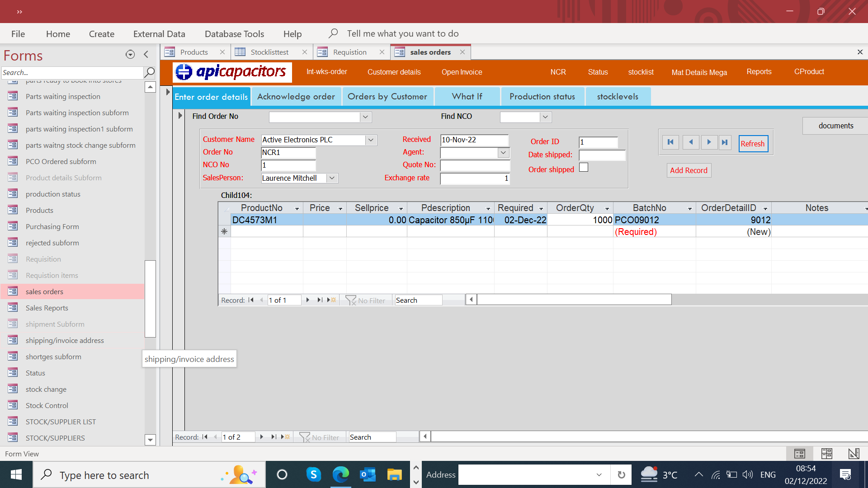Toggle the Order shipped checkbox
The width and height of the screenshot is (868, 488).
click(x=584, y=168)
